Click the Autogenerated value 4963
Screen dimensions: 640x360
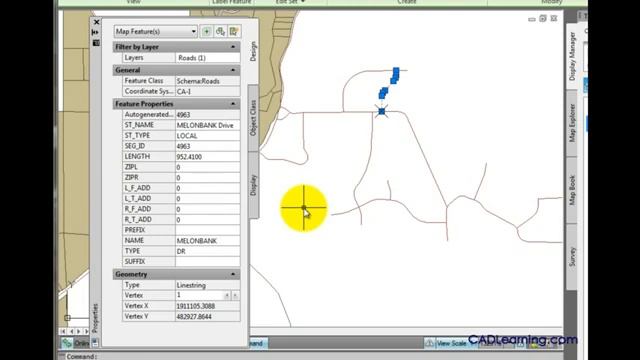point(207,115)
